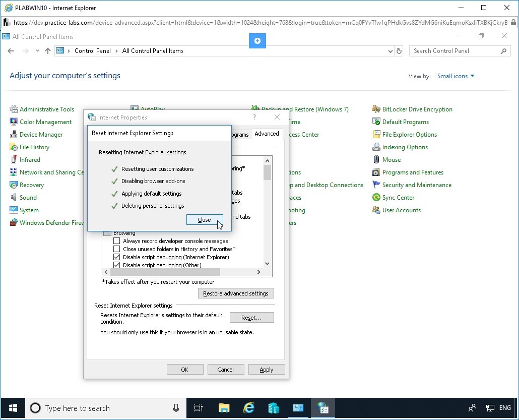Click Restore advanced settings button

click(236, 293)
